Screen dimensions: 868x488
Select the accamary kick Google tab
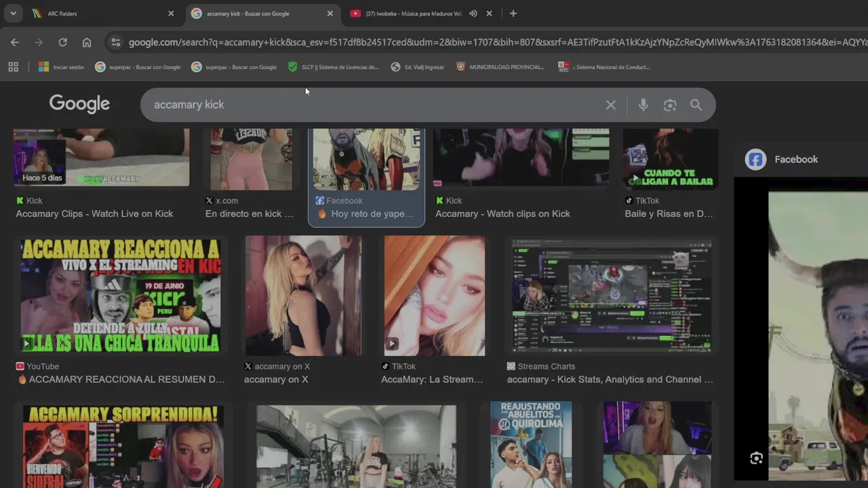tap(263, 14)
